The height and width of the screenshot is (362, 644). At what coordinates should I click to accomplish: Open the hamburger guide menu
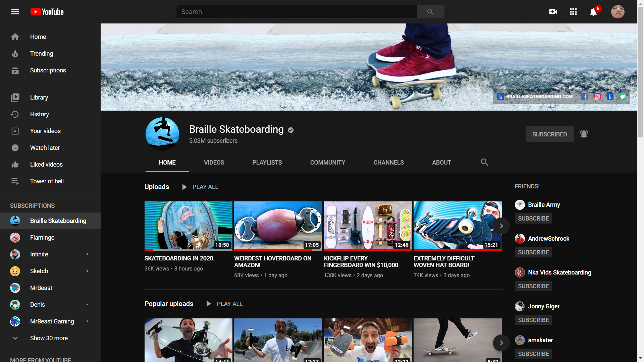coord(15,12)
